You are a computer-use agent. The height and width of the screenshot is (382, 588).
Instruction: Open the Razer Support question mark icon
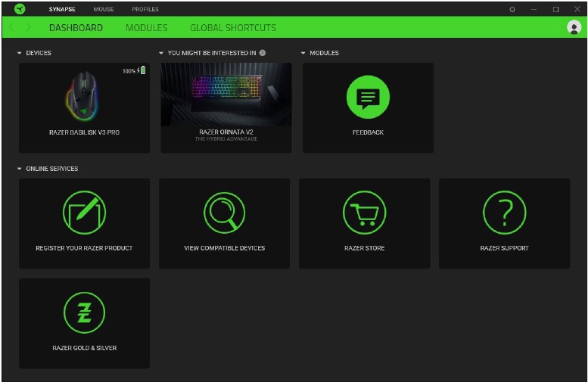click(x=504, y=213)
